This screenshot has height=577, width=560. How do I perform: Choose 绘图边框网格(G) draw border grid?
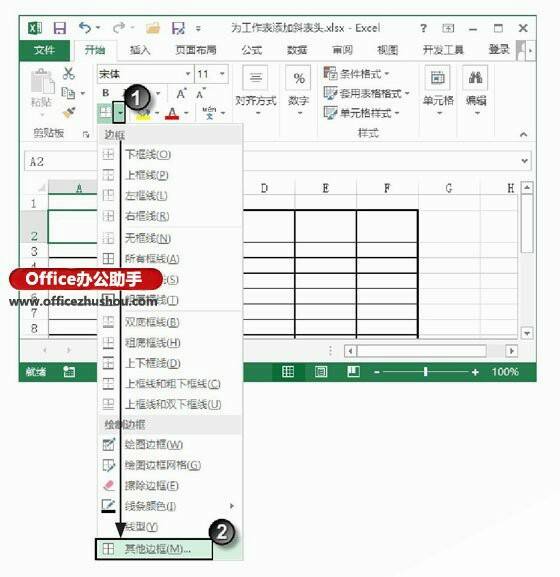tap(169, 466)
